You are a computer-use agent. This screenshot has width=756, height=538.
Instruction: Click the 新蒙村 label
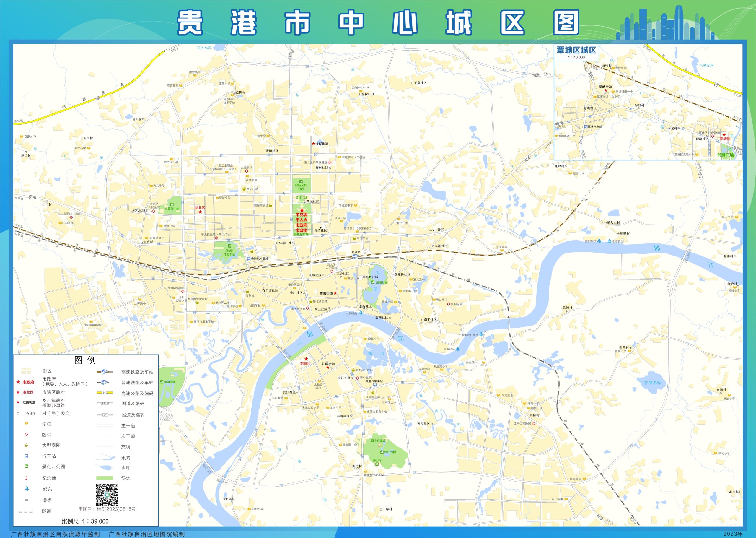(624, 347)
